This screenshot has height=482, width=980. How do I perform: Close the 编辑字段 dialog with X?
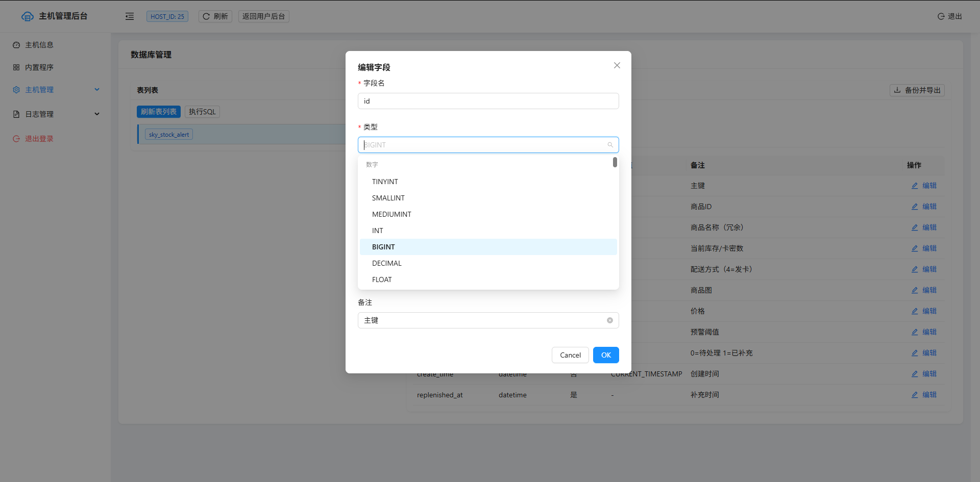(617, 65)
